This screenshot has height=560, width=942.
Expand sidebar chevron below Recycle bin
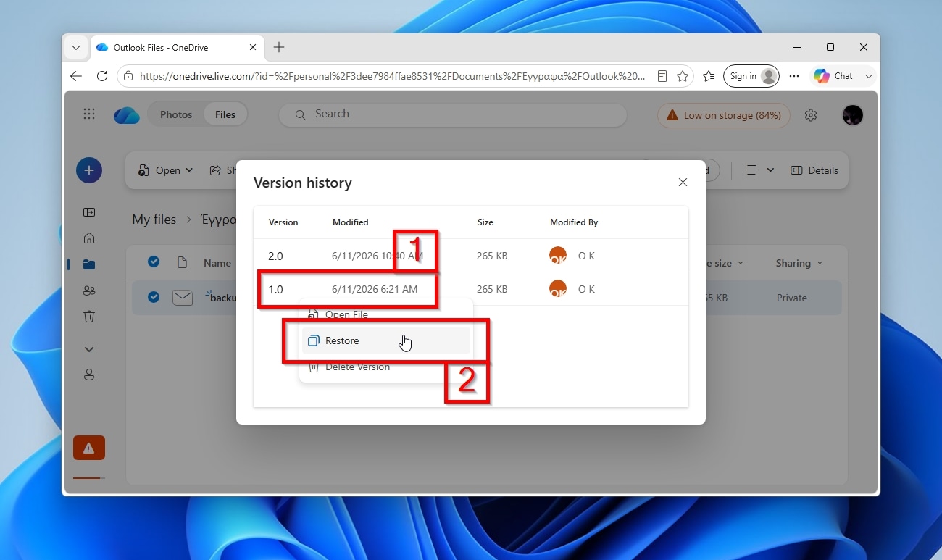[89, 349]
